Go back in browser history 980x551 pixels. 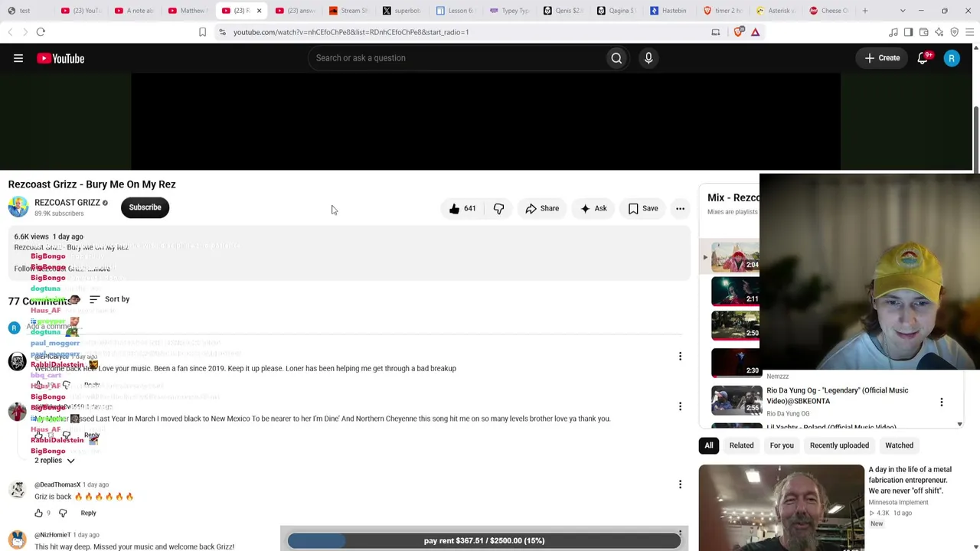click(10, 32)
